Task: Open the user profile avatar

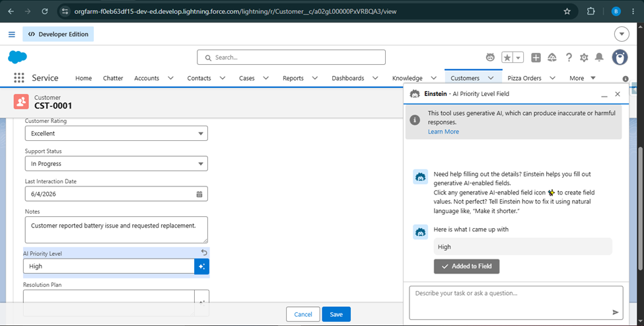Action: click(620, 57)
